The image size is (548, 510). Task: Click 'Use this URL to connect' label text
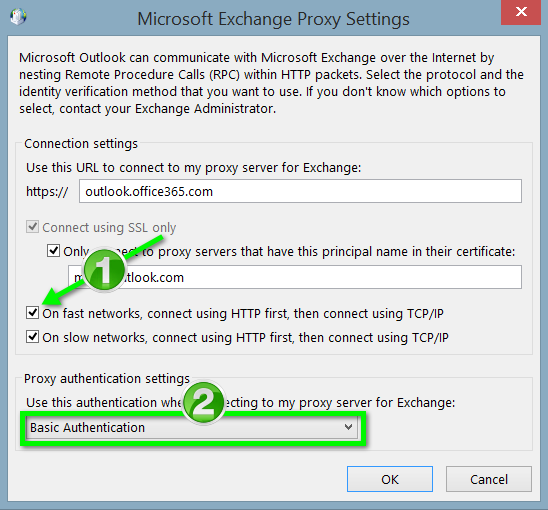click(194, 168)
